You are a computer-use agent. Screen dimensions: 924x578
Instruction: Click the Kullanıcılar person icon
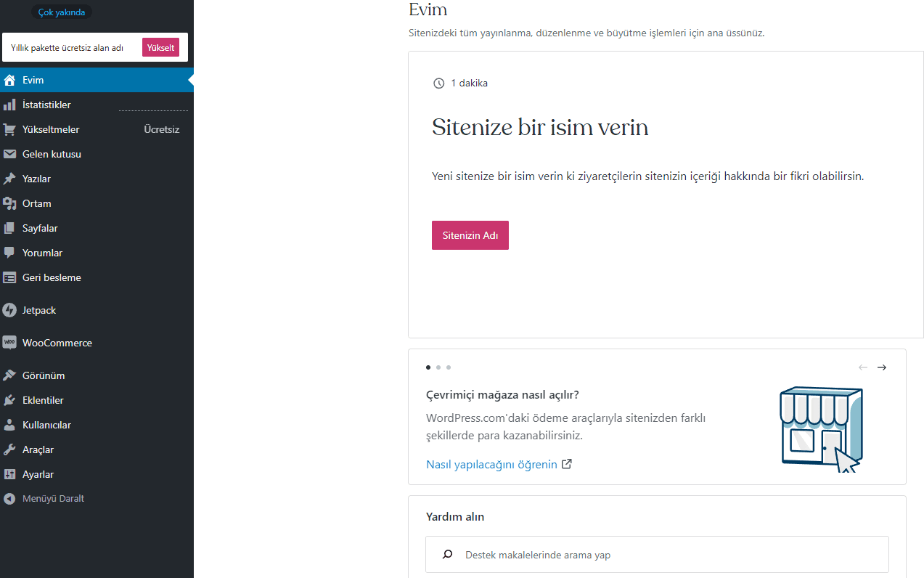(x=9, y=425)
